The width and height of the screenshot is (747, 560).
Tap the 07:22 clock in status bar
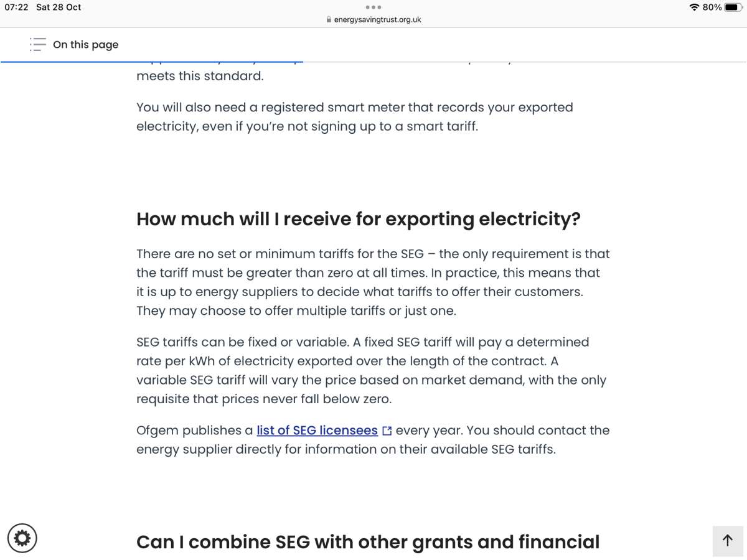click(x=17, y=7)
